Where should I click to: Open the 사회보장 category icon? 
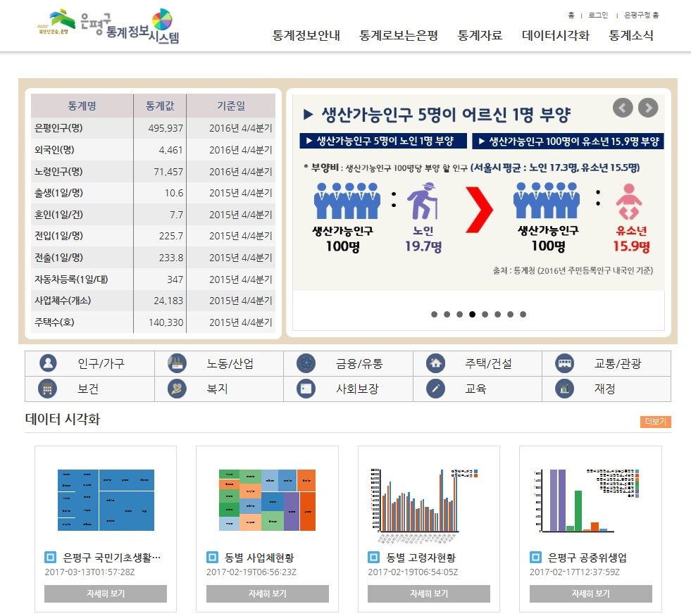pyautogui.click(x=308, y=389)
